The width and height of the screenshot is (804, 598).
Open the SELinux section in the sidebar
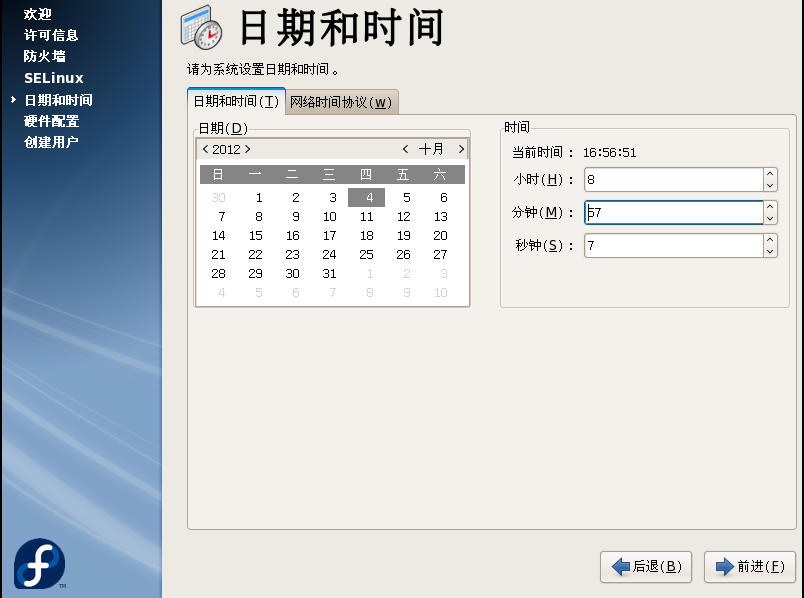(53, 77)
